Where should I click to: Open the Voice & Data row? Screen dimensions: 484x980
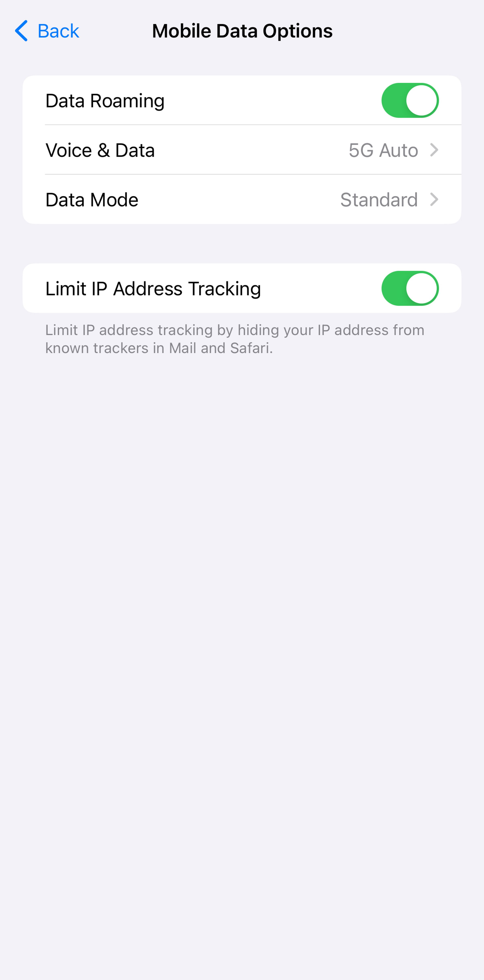point(242,150)
